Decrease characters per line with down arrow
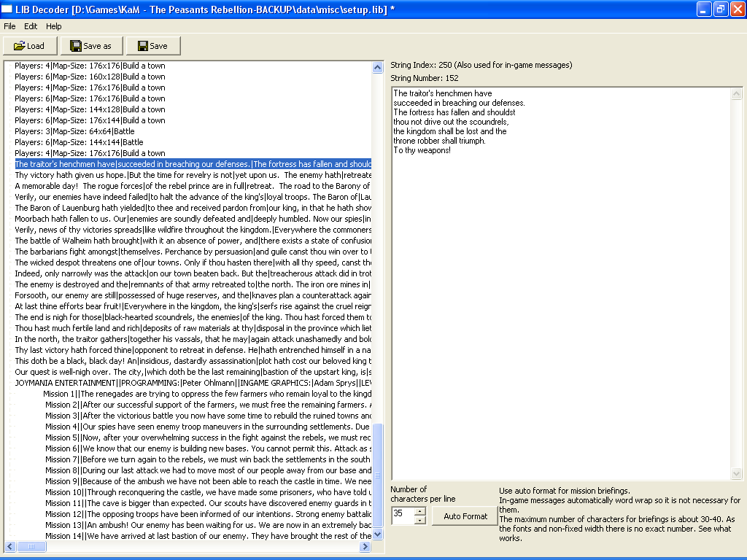 pyautogui.click(x=419, y=521)
